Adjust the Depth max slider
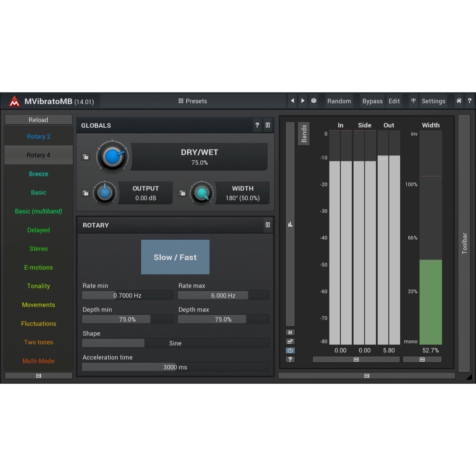This screenshot has height=476, width=476. click(x=223, y=319)
